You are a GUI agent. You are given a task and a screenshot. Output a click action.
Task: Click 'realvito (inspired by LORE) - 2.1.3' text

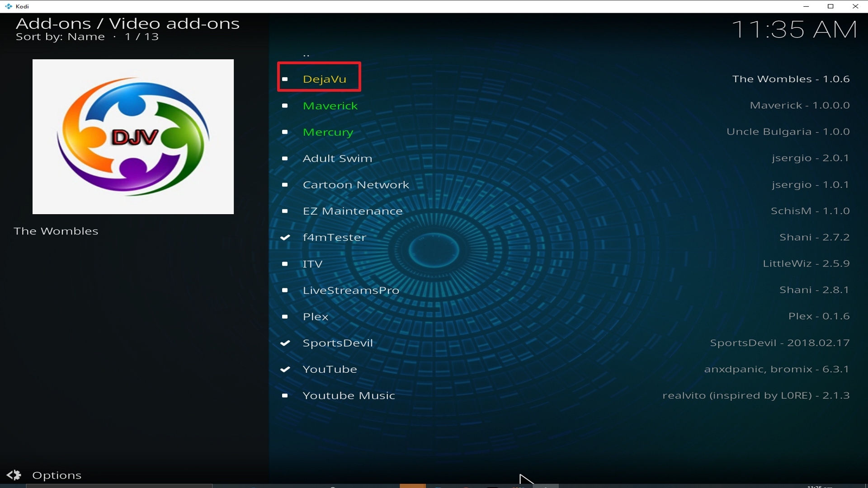click(756, 396)
